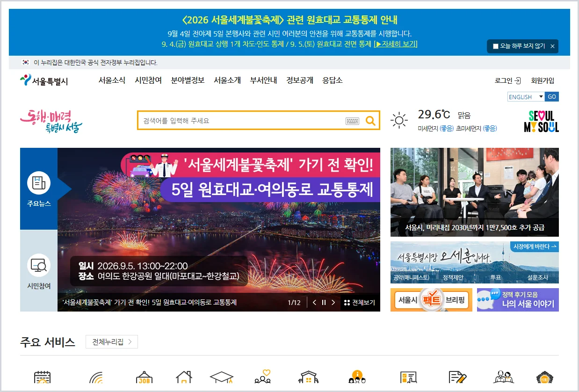Close the top notice banner with X
The width and height of the screenshot is (579, 392).
coord(552,46)
